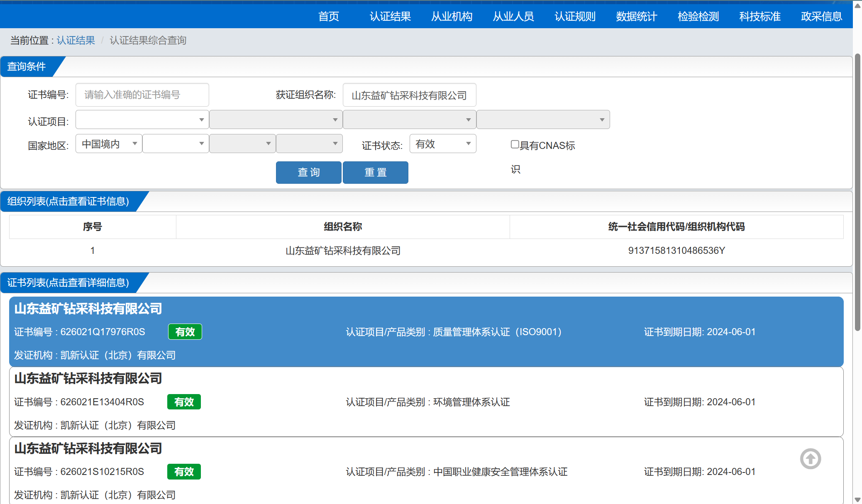The image size is (862, 504).
Task: Open the 科技标准 navigation menu
Action: (760, 17)
